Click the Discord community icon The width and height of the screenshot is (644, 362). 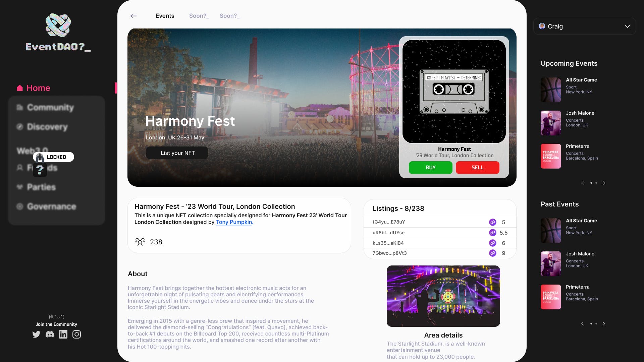click(x=49, y=334)
